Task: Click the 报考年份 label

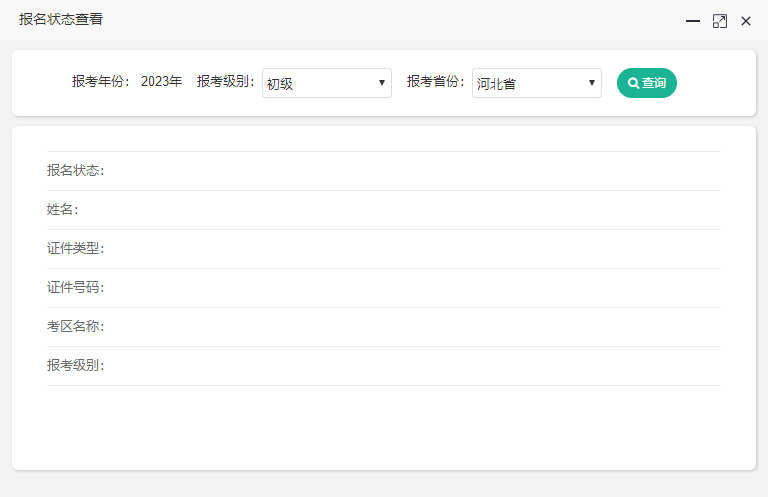Action: coord(101,82)
